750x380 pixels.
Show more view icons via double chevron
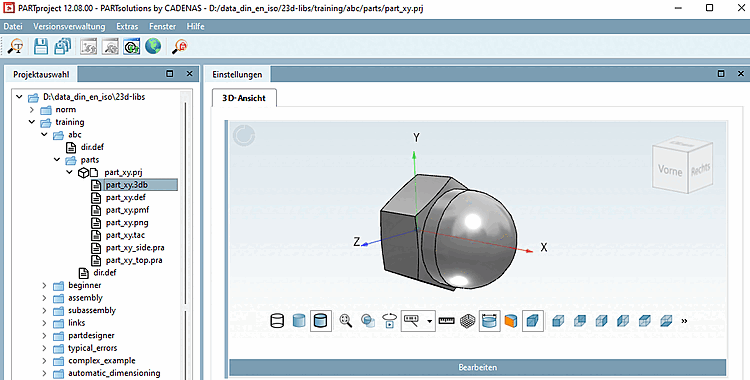click(684, 321)
